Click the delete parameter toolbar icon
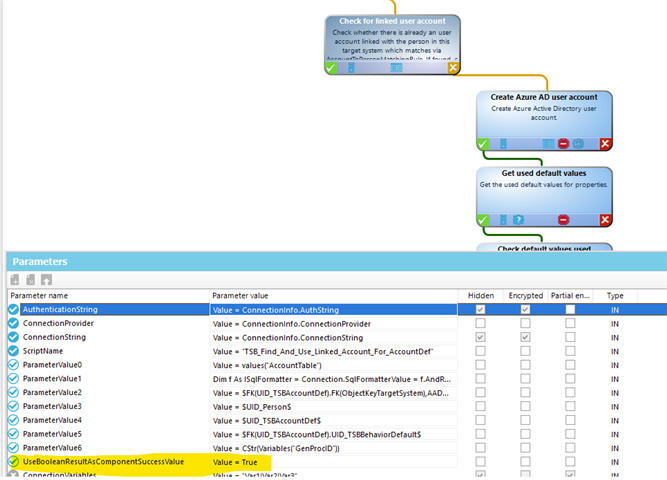Viewport: 667px width, 480px height. [x=31, y=280]
